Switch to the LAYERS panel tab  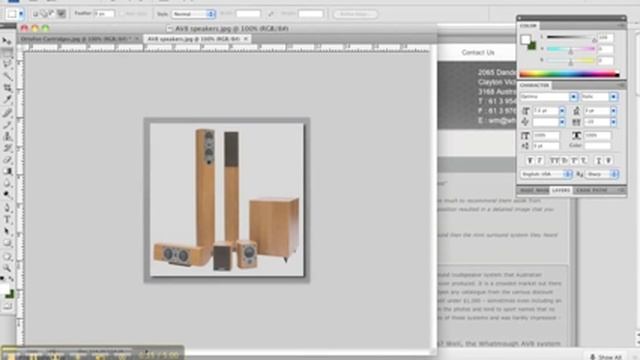click(561, 190)
